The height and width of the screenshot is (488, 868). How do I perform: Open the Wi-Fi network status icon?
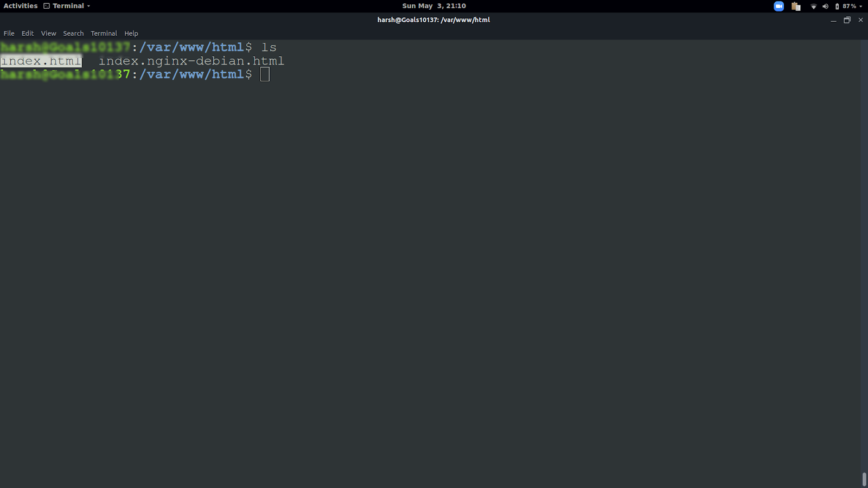click(813, 7)
